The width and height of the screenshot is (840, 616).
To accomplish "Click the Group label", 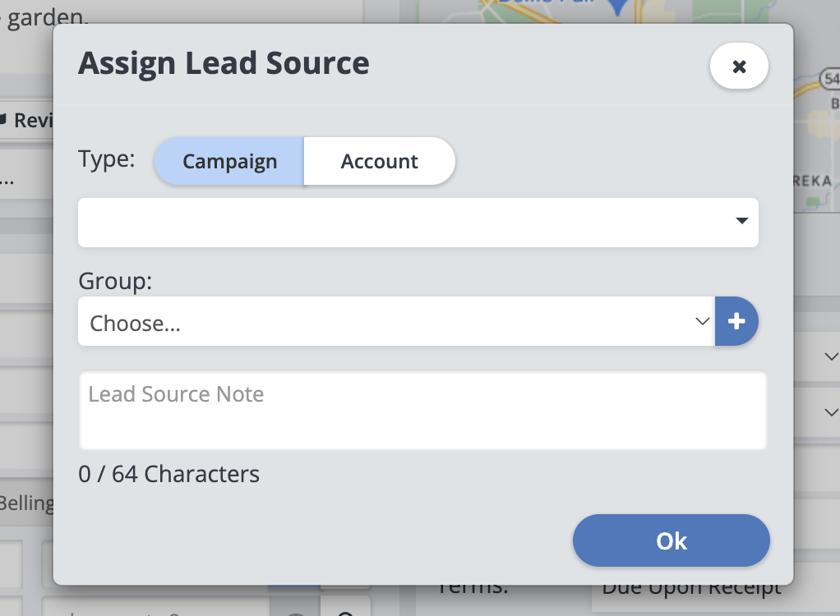I will [116, 281].
